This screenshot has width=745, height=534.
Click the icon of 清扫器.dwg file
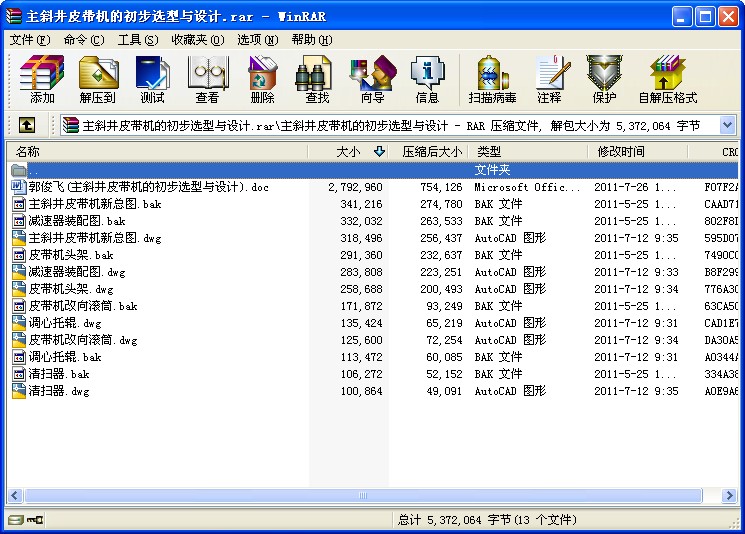19,391
